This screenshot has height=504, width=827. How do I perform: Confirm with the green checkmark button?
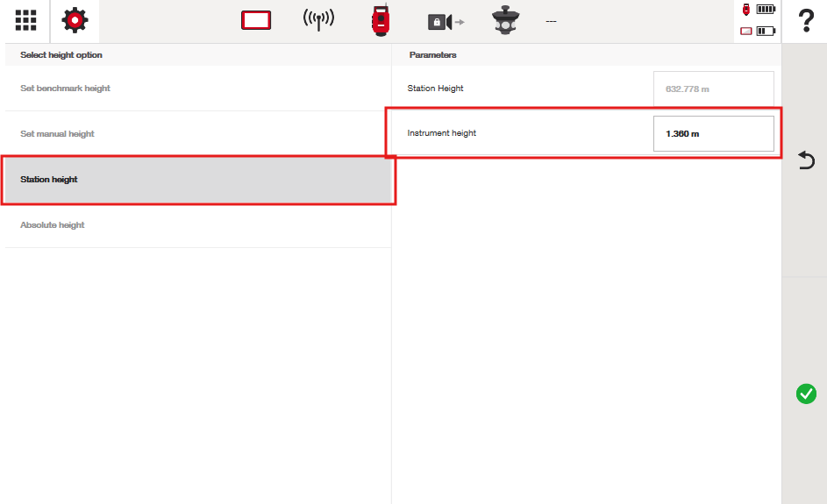805,394
